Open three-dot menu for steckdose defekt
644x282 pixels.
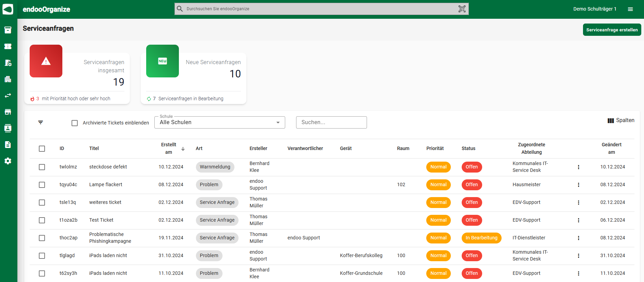tap(578, 167)
